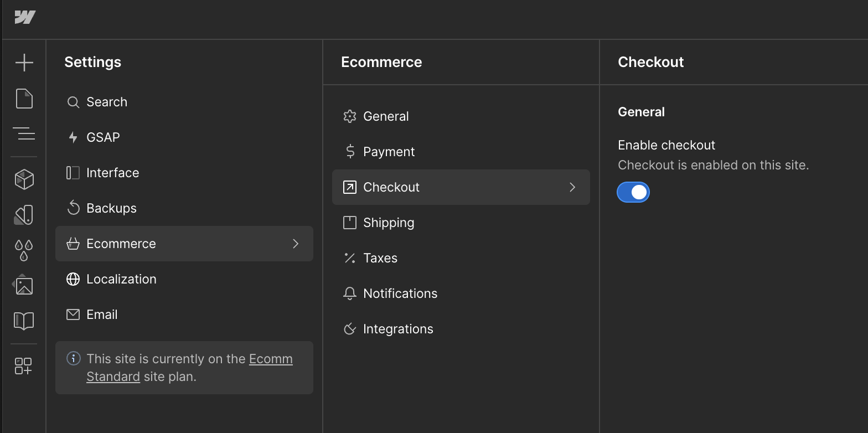Screen dimensions: 868x433
Task: Open the Pages panel icon
Action: coord(24,99)
